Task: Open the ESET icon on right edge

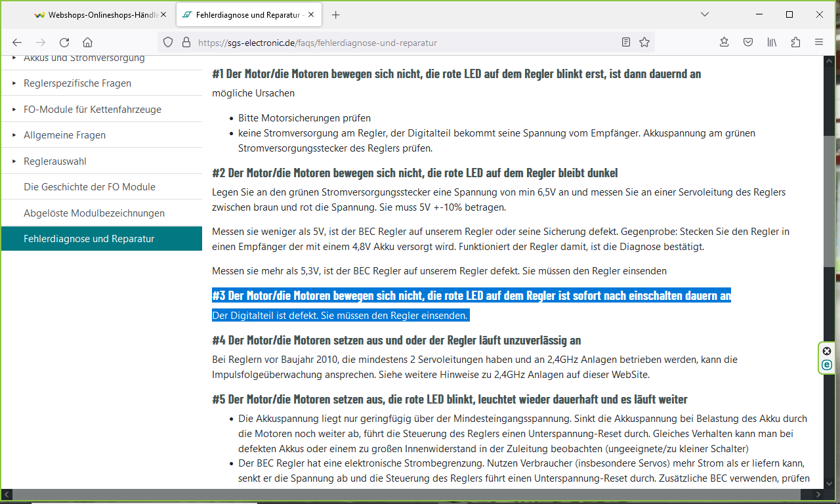Action: click(827, 364)
